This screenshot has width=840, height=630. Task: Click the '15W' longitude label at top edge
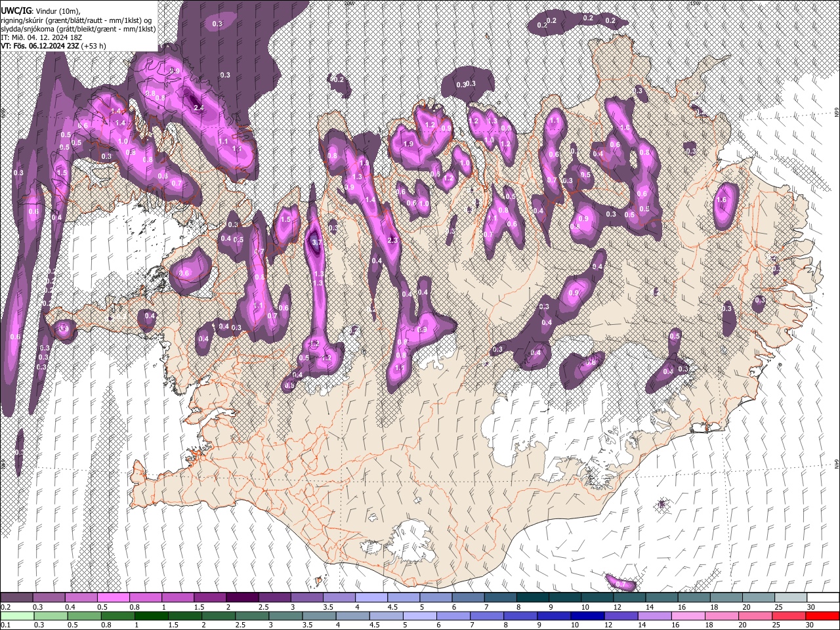(x=695, y=3)
